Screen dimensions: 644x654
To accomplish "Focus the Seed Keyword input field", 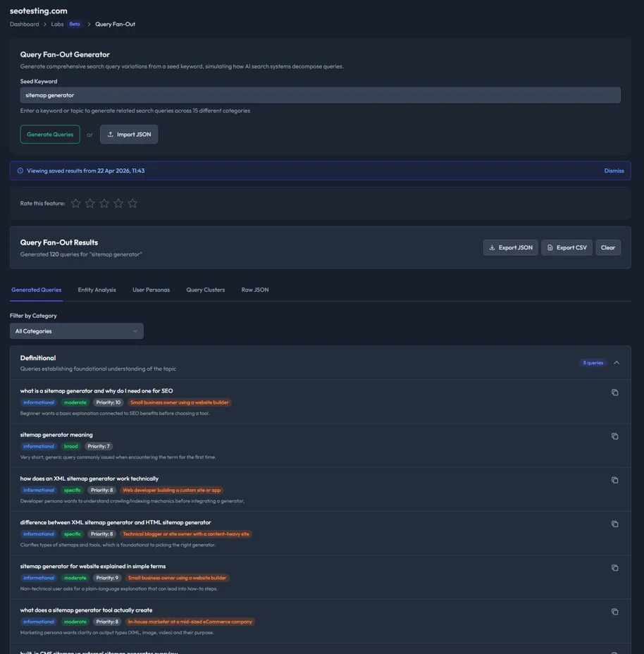I will (x=321, y=95).
